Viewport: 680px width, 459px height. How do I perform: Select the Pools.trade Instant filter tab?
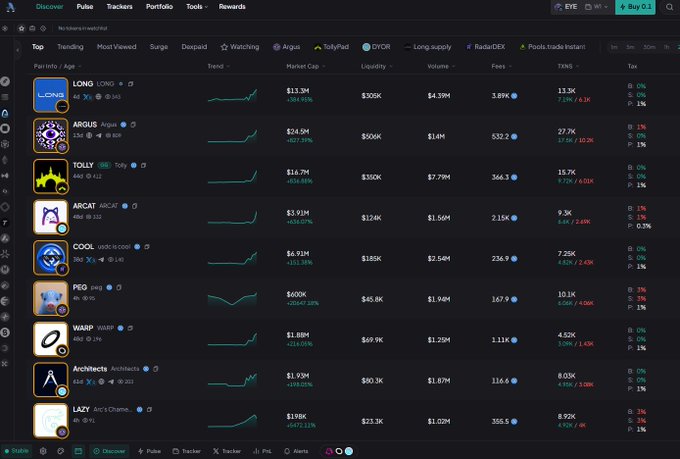click(x=552, y=47)
